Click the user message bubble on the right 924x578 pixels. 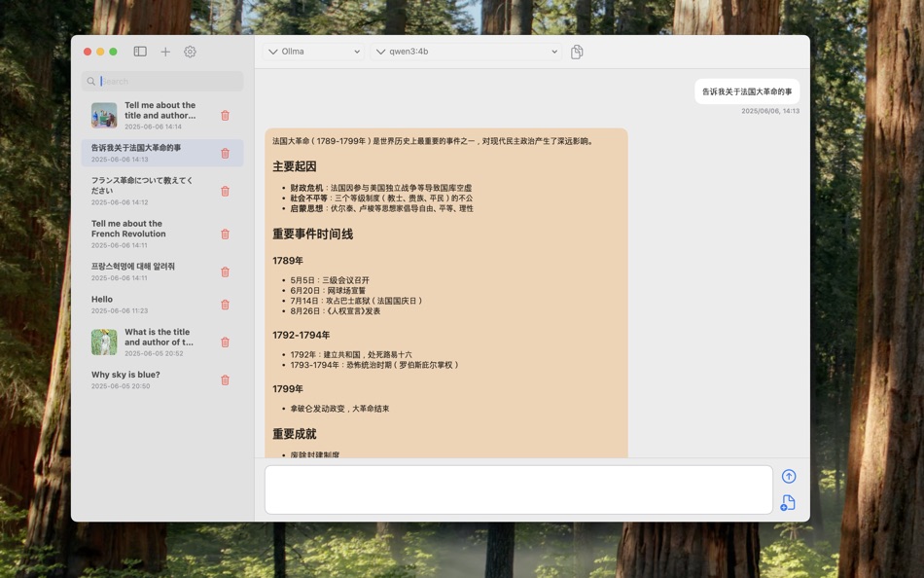click(x=745, y=90)
